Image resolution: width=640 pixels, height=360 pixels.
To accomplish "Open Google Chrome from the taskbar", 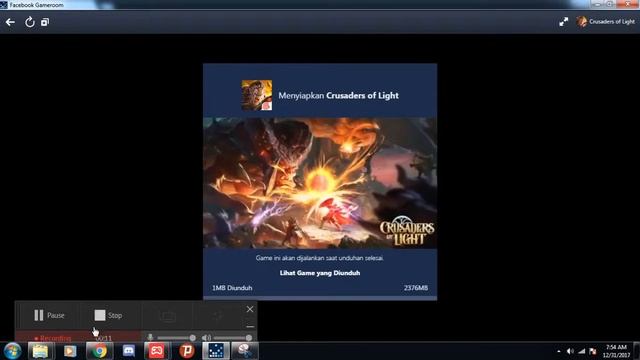I will point(99,351).
